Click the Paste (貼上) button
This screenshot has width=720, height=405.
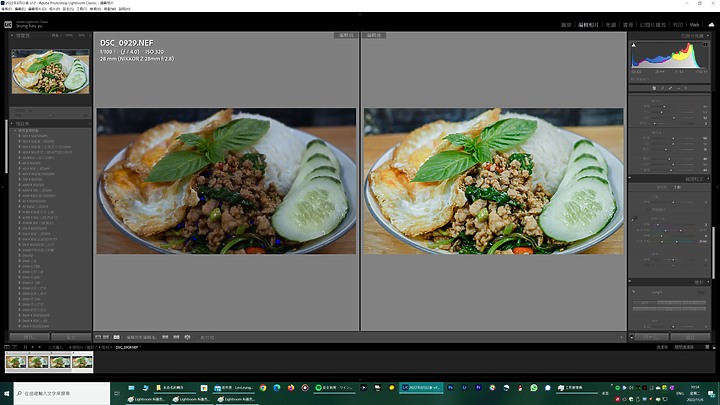[x=71, y=337]
